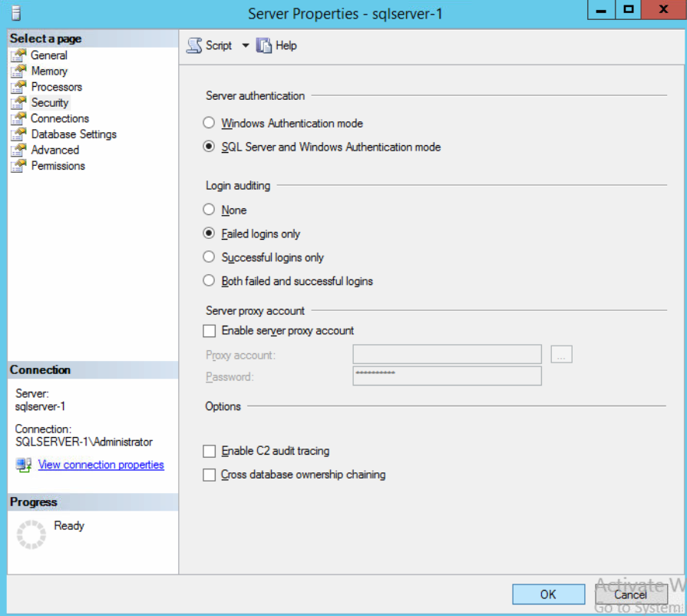Show the Database Settings page
687x616 pixels.
74,134
